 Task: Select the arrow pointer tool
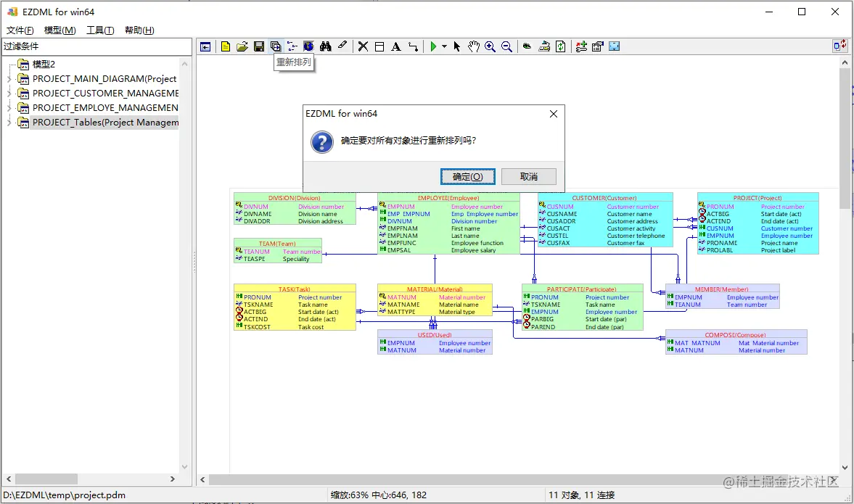[x=456, y=47]
